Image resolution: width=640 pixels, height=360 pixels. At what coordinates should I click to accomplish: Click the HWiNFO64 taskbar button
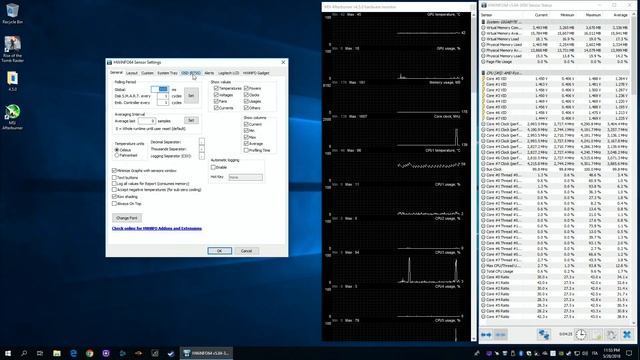[x=207, y=353]
